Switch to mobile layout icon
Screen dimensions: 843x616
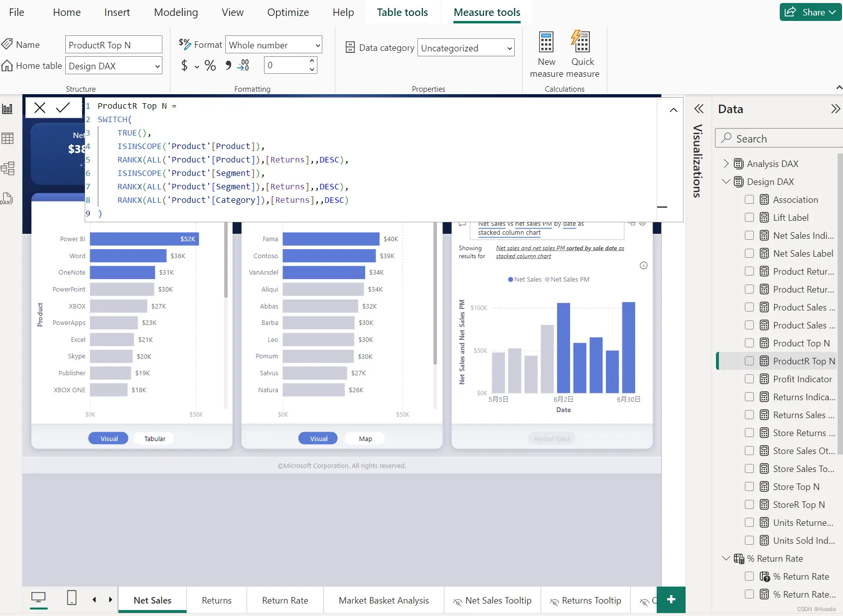click(72, 597)
